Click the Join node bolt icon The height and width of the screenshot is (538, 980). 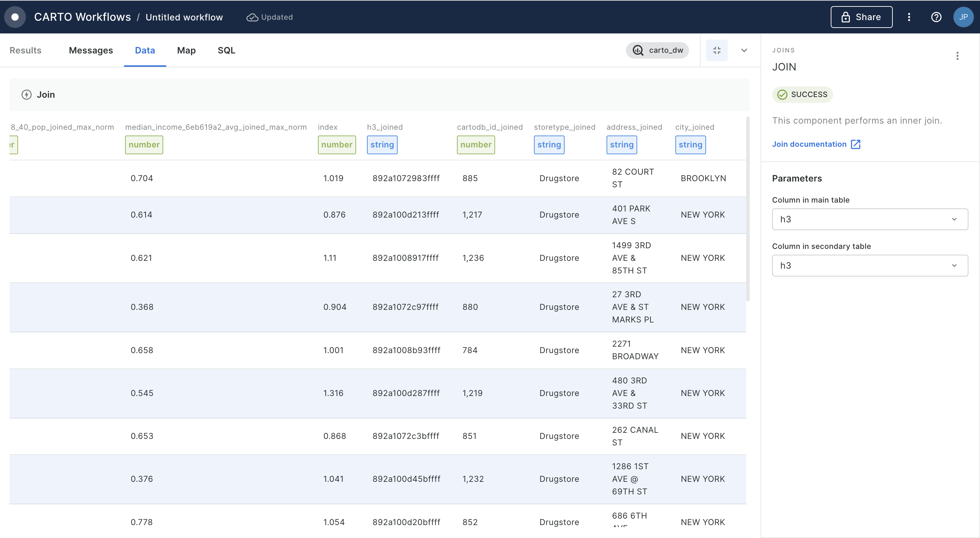coord(26,95)
